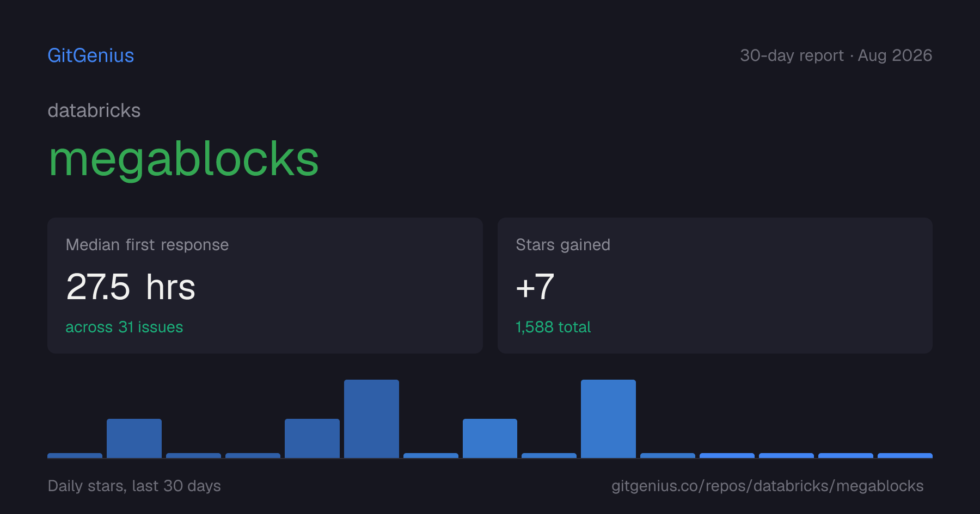
Task: Select the '30-day report · Aug 2026' label
Action: 836,55
